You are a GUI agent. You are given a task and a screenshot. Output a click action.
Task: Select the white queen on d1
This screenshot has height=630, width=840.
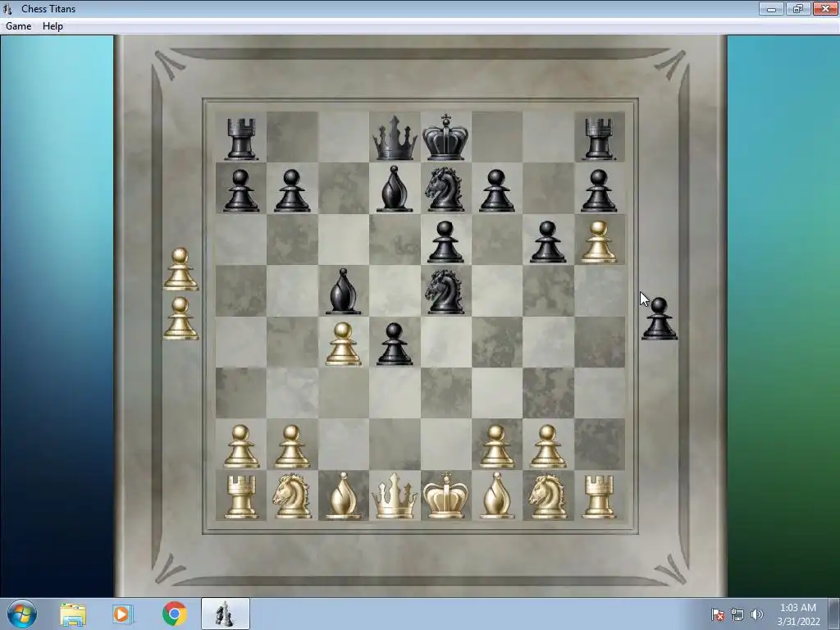click(x=395, y=495)
